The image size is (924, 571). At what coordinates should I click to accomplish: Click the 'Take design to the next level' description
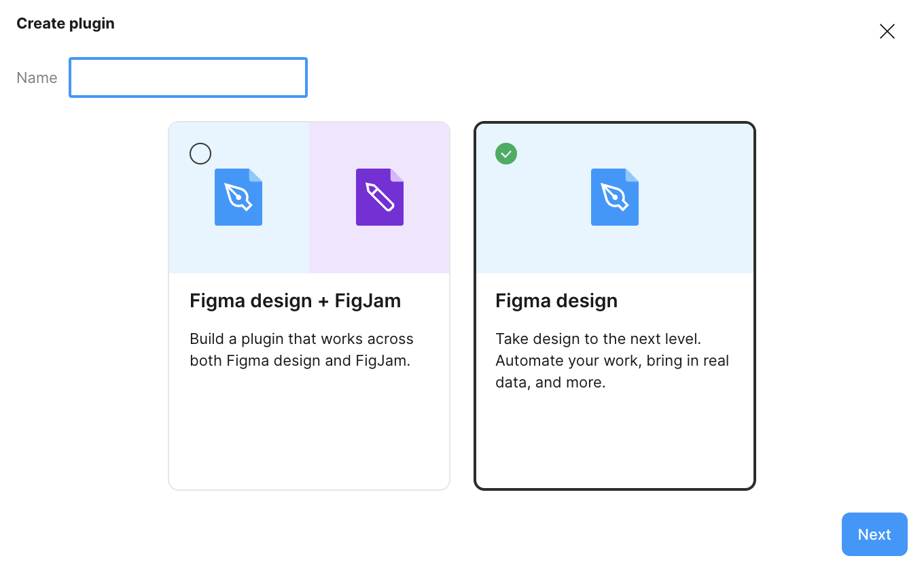pyautogui.click(x=598, y=339)
